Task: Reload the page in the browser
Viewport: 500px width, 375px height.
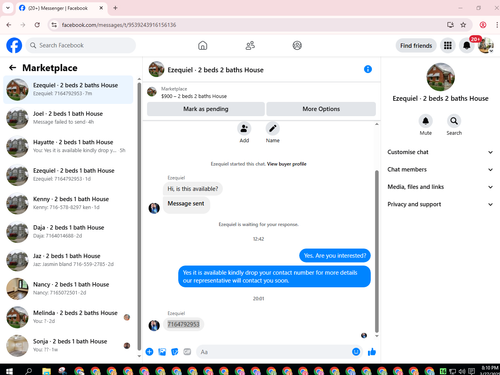Action: tap(37, 25)
